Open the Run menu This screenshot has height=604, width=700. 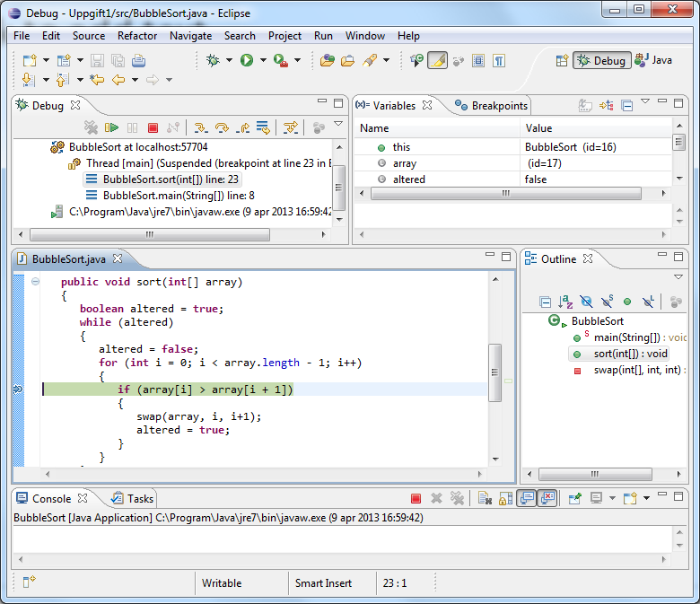point(323,36)
